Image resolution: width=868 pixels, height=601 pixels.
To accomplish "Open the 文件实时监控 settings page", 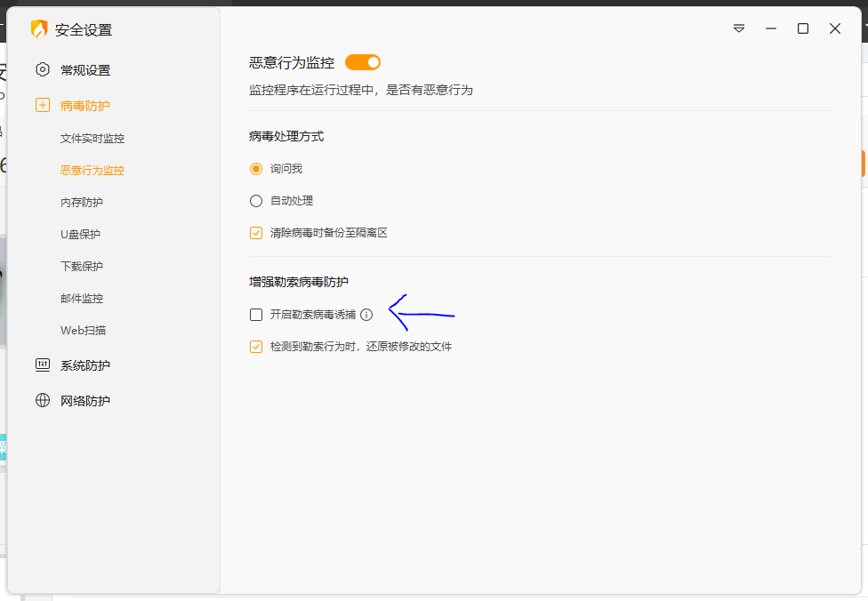I will pyautogui.click(x=92, y=139).
